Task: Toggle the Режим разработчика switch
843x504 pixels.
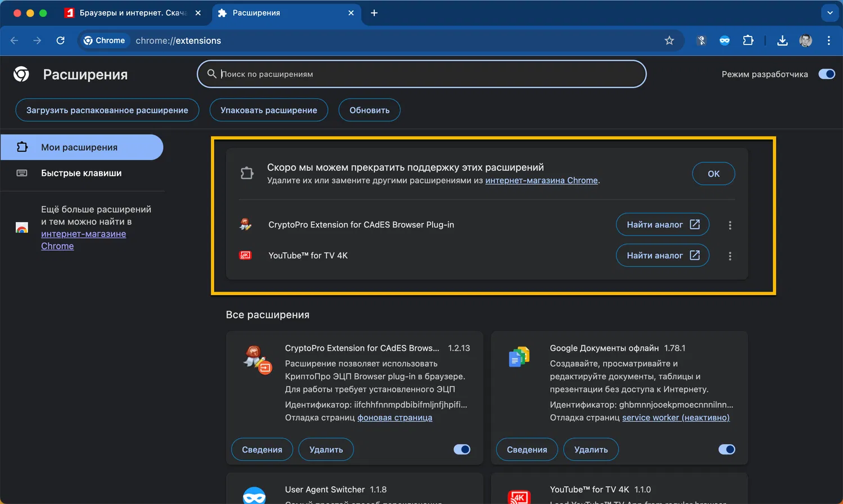Action: coord(826,74)
